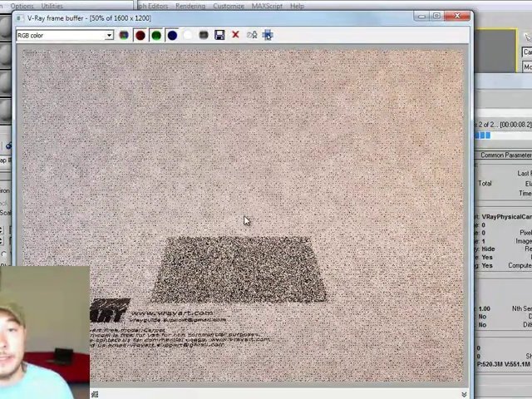The image size is (532, 399).
Task: Toggle the blue channel view
Action: click(x=172, y=35)
